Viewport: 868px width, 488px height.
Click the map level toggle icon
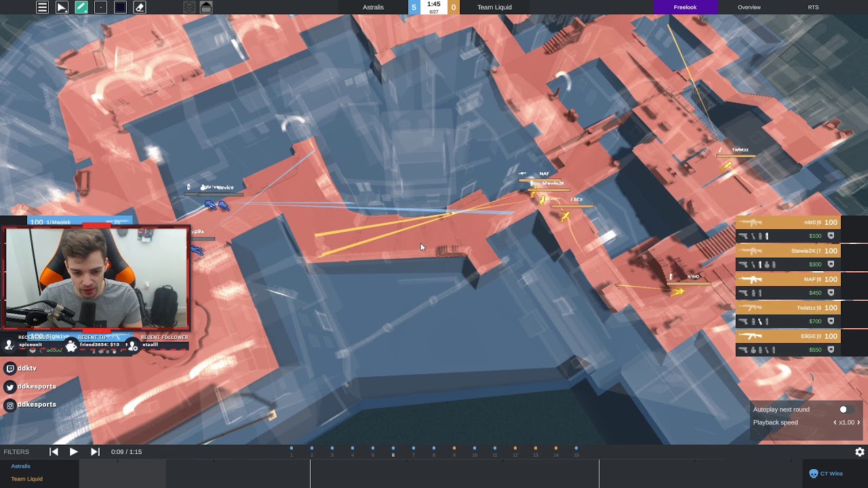click(206, 7)
